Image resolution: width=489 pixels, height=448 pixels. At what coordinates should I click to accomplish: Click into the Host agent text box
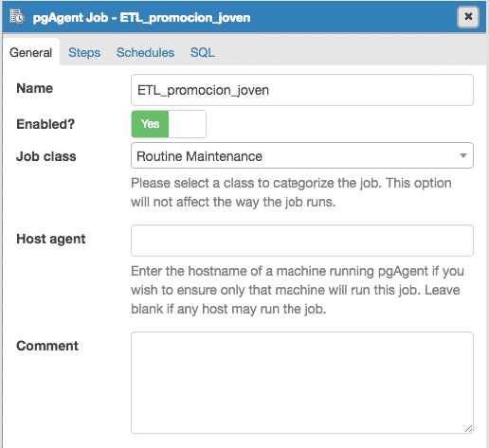[302, 241]
